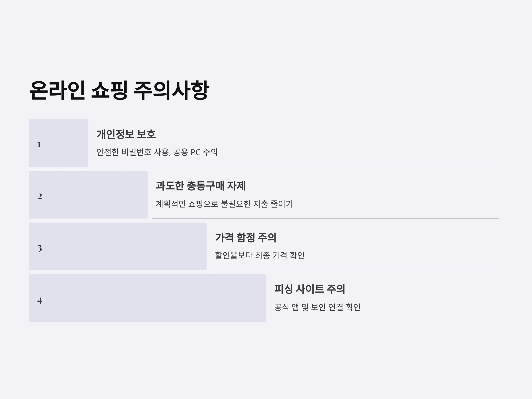Click the number 1 block
The image size is (532, 399).
click(x=59, y=143)
